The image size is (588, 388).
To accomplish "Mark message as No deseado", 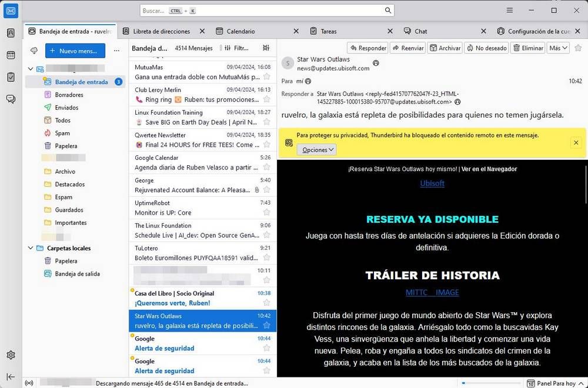I will 486,48.
